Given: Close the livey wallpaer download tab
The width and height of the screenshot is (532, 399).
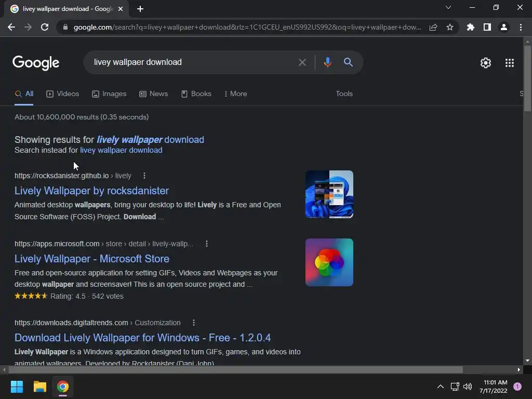Looking at the screenshot, I should [121, 9].
